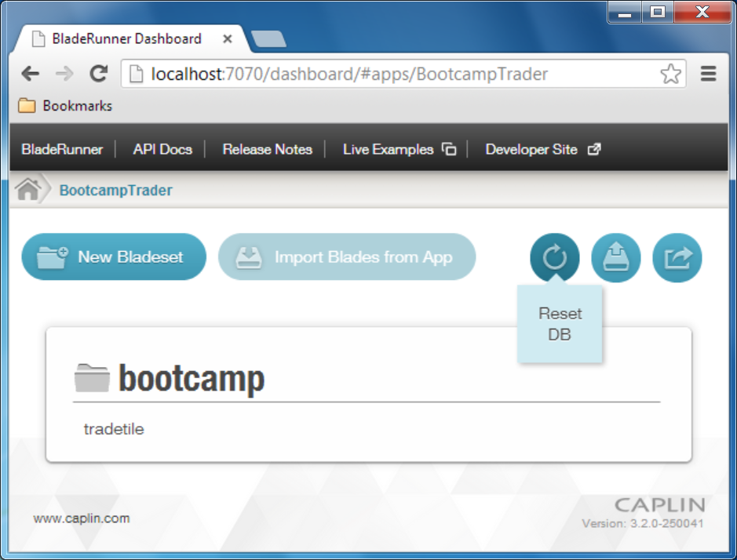Bookmark page with star icon
The image size is (737, 560).
coord(670,74)
